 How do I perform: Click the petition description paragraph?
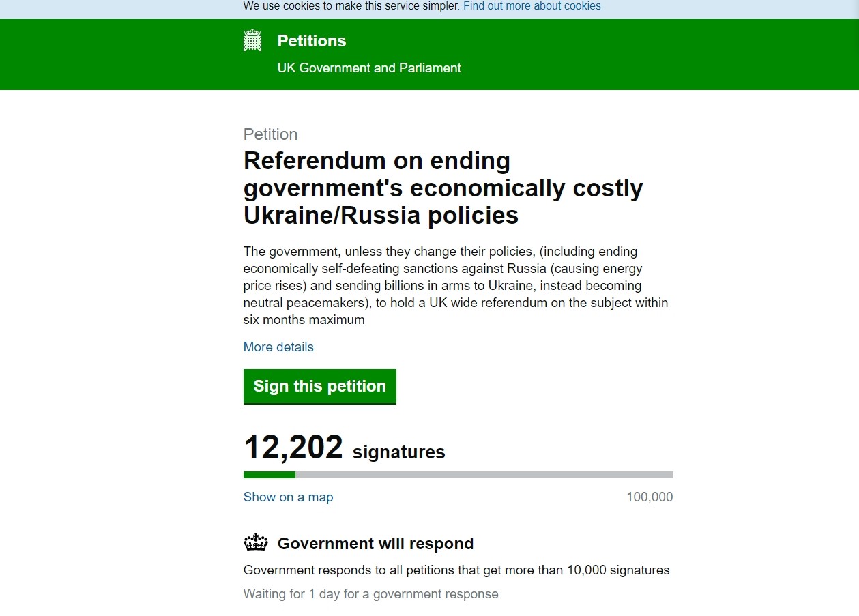click(x=455, y=286)
